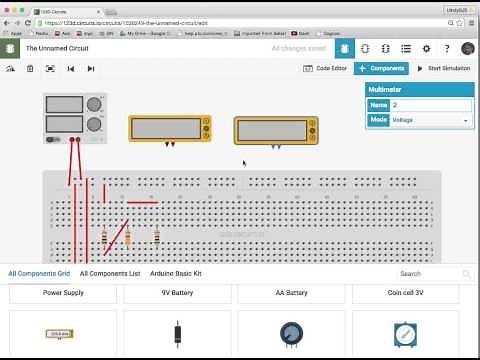Click the Multimeter Name field
The width and height of the screenshot is (480, 360).
coord(431,105)
